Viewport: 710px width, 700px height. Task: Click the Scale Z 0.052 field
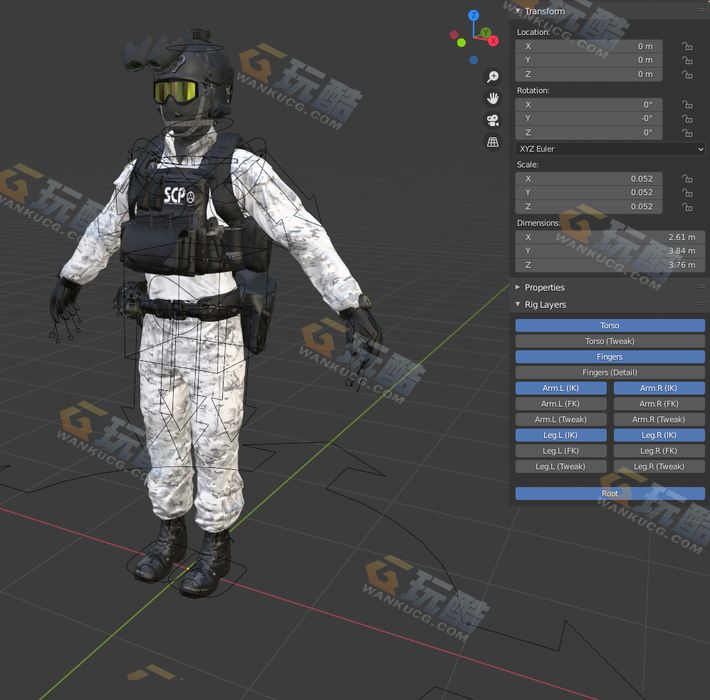[x=589, y=207]
